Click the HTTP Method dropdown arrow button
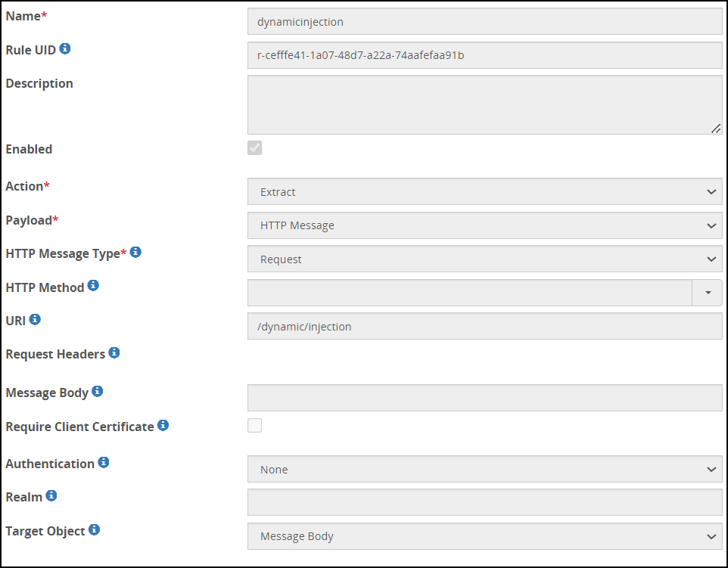This screenshot has height=568, width=728. [x=708, y=293]
